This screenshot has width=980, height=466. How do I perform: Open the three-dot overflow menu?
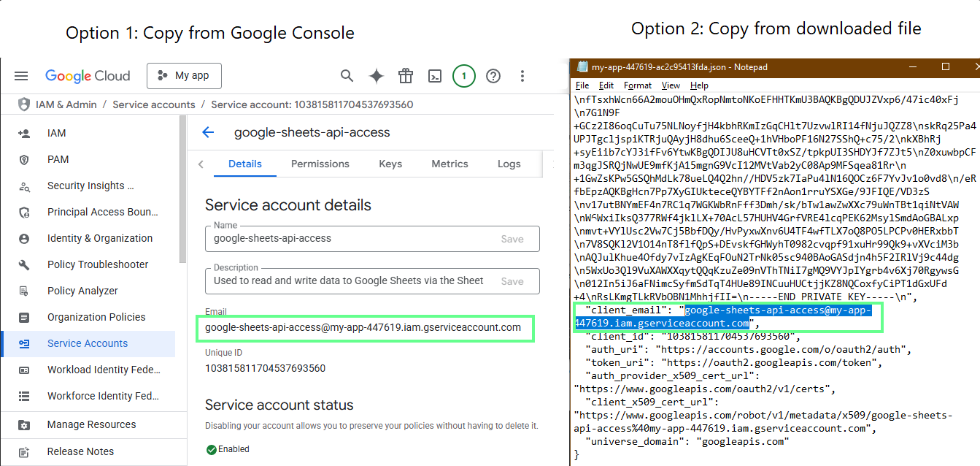coord(522,75)
